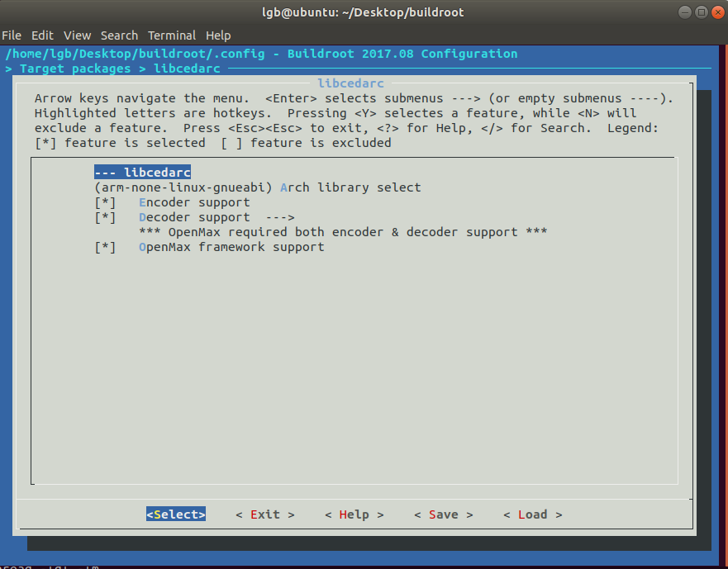Click the libcedarc dialog title
728x569 pixels.
350,83
